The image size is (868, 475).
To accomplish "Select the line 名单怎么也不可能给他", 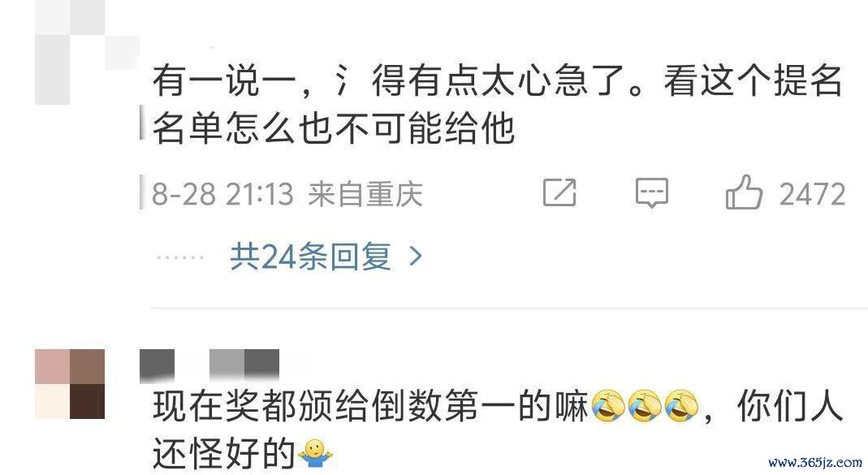I will click(334, 128).
